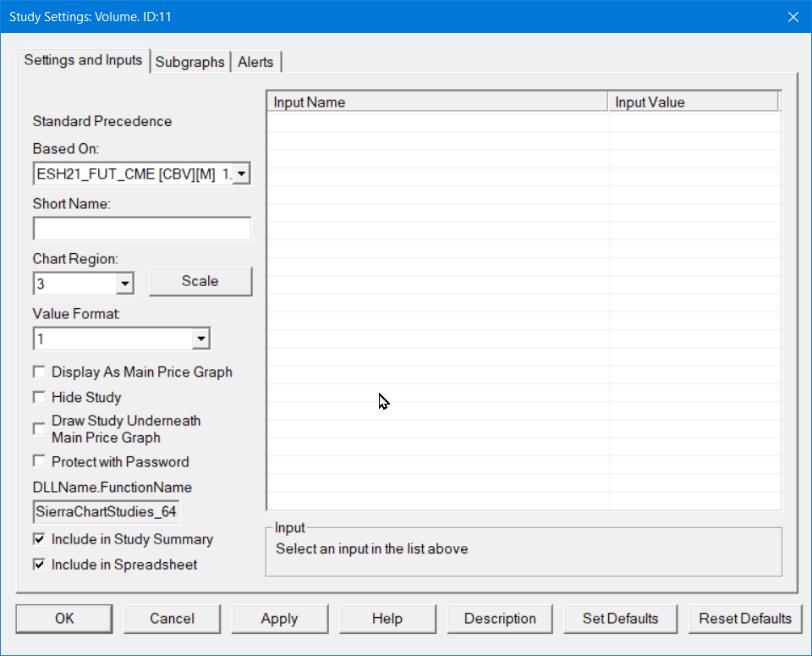Open the Chart Region dropdown

125,284
